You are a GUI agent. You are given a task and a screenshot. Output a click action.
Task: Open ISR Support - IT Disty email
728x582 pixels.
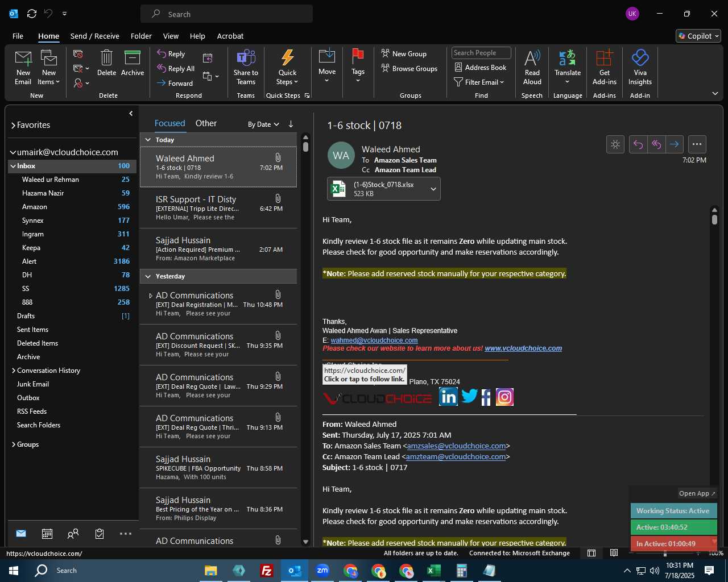pyautogui.click(x=218, y=208)
